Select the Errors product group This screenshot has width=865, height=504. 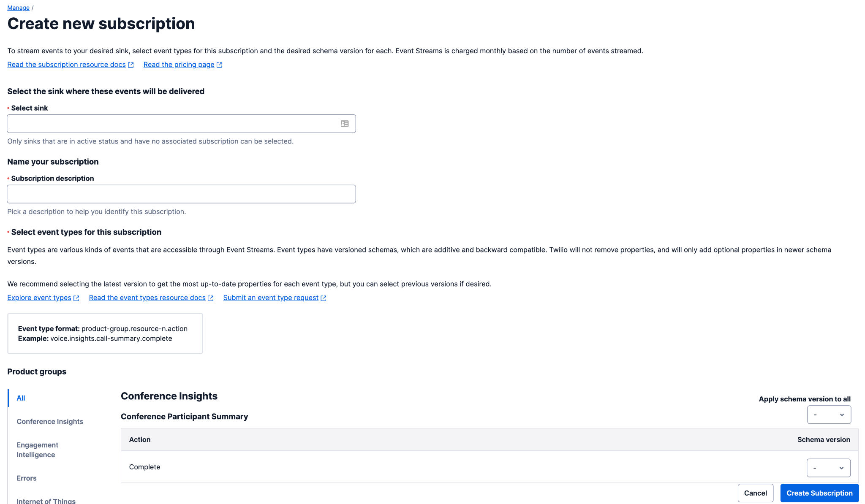(26, 478)
